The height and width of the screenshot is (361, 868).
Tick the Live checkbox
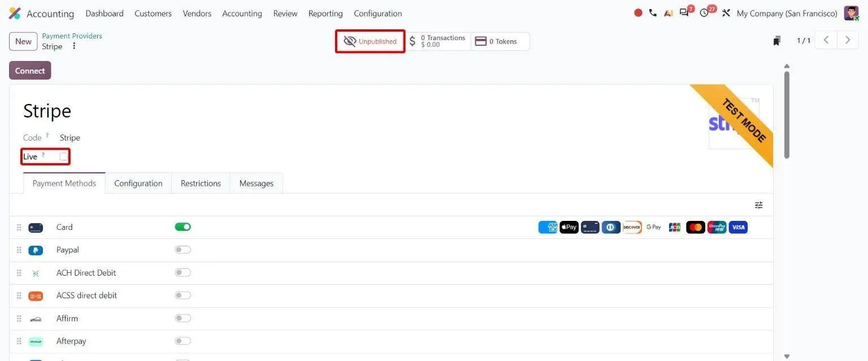tap(63, 156)
